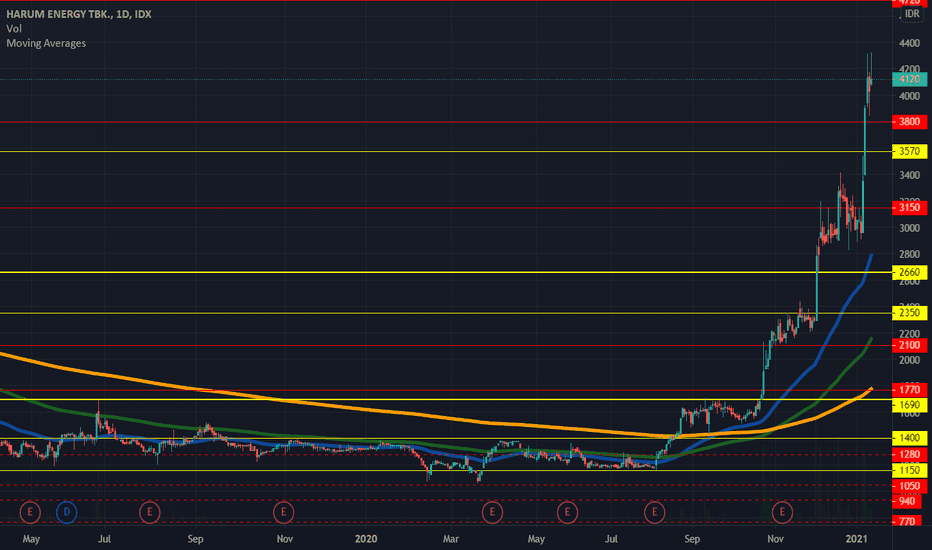The height and width of the screenshot is (550, 932).
Task: Select the yellow 2660 price line label
Action: [909, 272]
